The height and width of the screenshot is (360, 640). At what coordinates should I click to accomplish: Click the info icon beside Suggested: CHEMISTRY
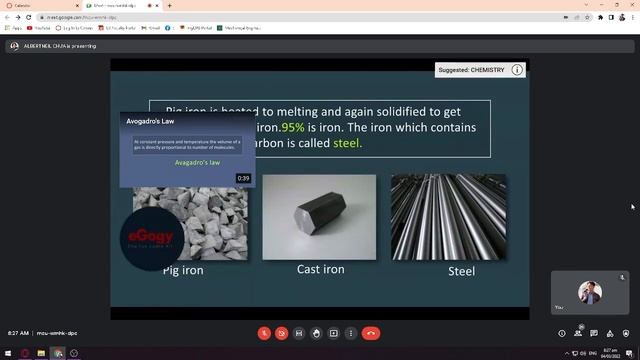tap(517, 70)
